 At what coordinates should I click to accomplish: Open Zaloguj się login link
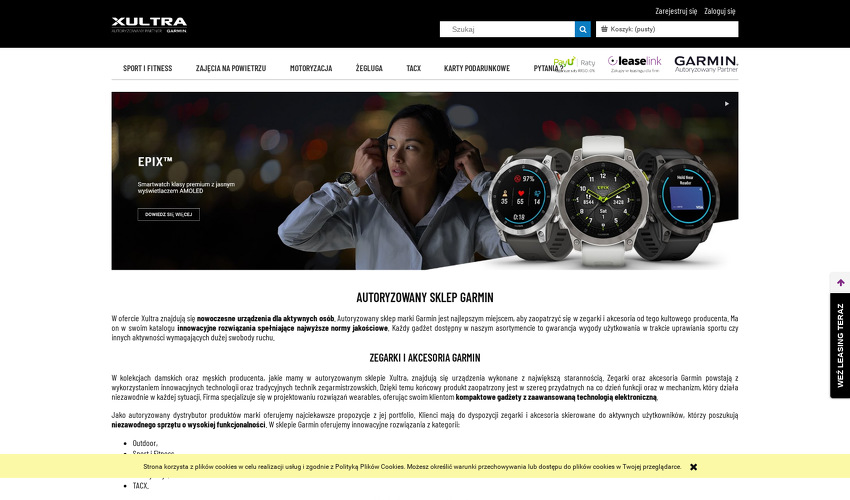pos(720,11)
